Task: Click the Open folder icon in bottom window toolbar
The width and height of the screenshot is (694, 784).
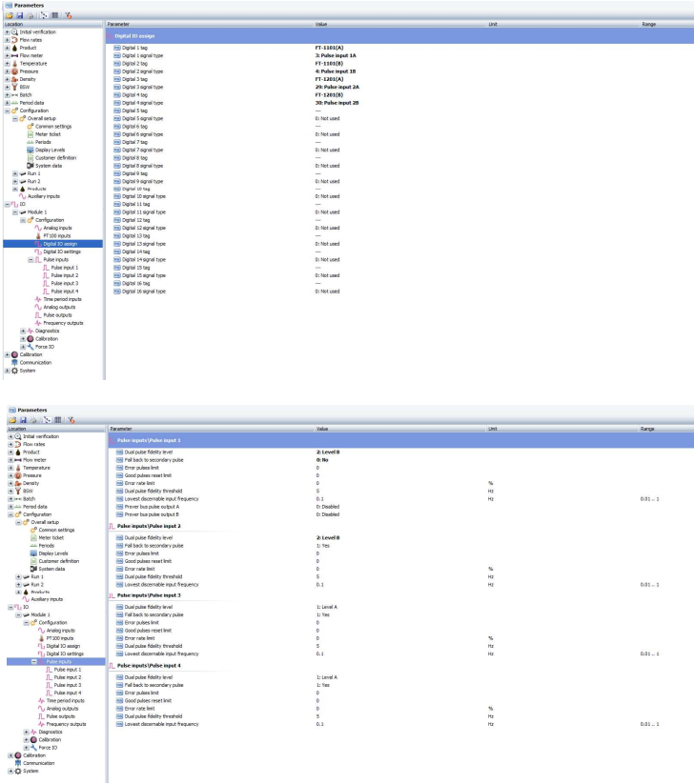Action: click(x=12, y=420)
